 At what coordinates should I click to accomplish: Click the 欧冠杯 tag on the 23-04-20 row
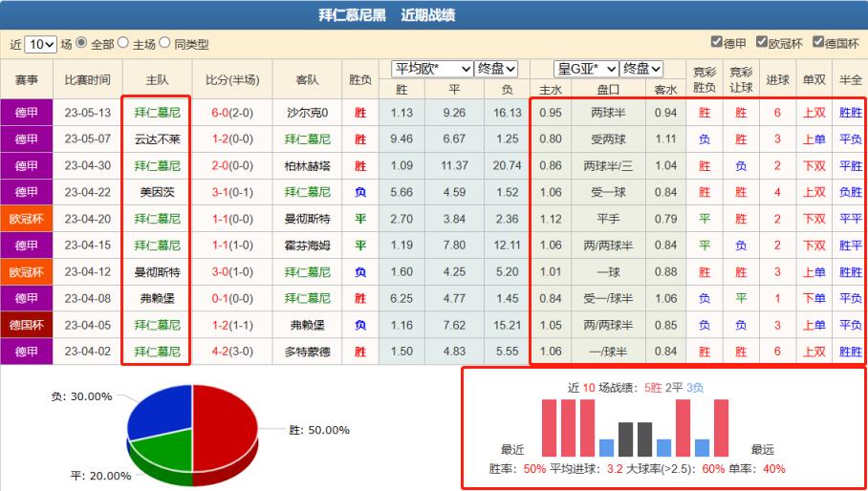(27, 219)
